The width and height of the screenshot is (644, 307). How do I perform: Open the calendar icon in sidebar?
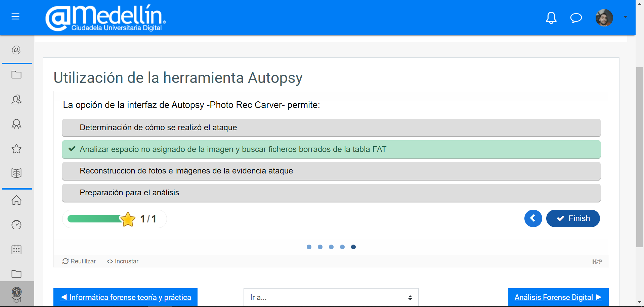(x=16, y=249)
